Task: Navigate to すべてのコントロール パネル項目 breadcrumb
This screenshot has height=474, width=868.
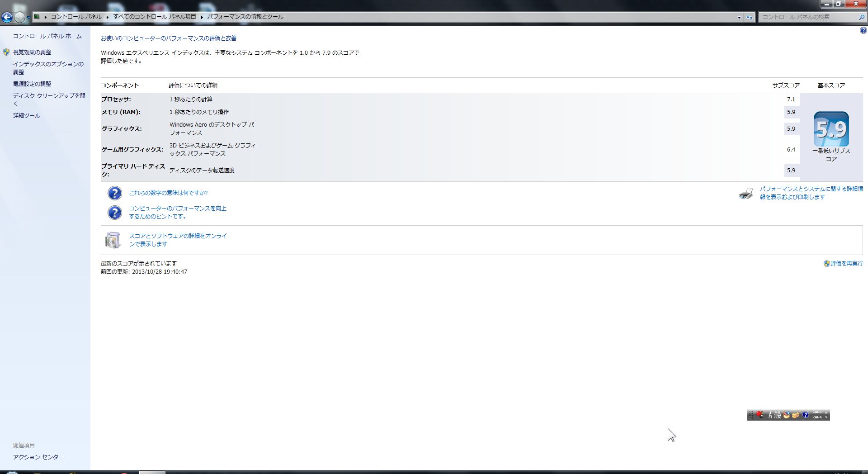Action: pyautogui.click(x=155, y=17)
